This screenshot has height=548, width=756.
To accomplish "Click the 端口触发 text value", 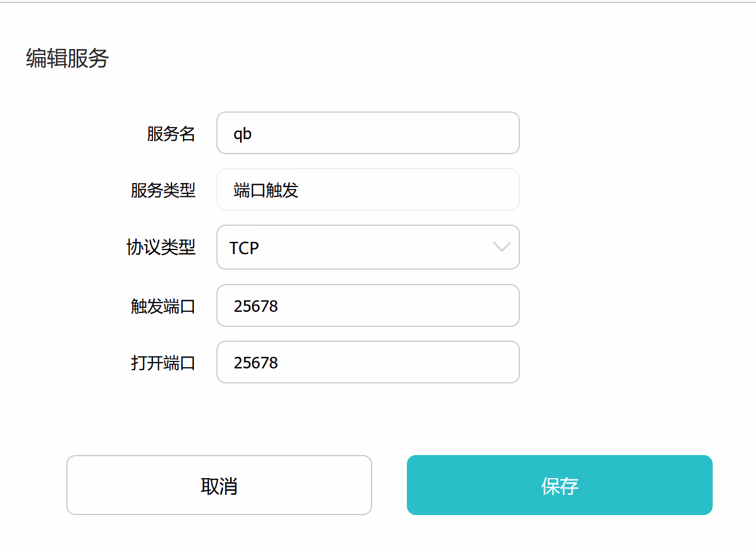I will click(265, 190).
